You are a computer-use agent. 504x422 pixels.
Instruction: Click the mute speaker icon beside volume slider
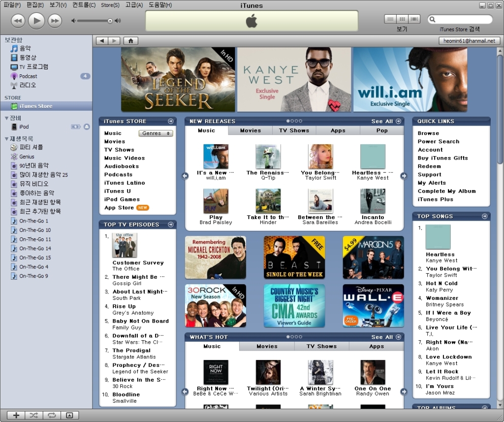click(x=73, y=21)
